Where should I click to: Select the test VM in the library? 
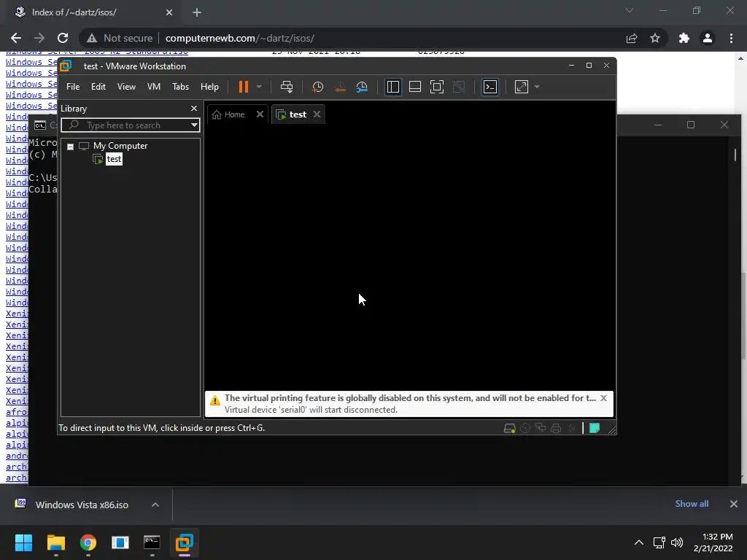coord(114,159)
